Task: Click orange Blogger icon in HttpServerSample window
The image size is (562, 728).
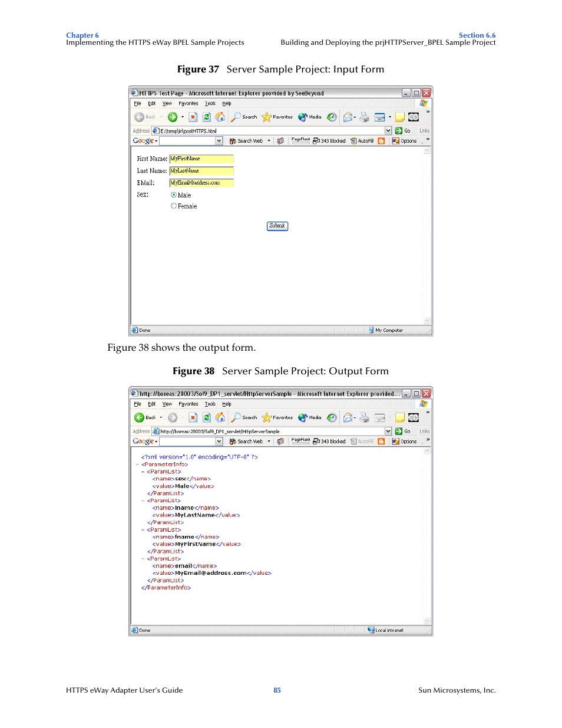Action: (x=381, y=442)
